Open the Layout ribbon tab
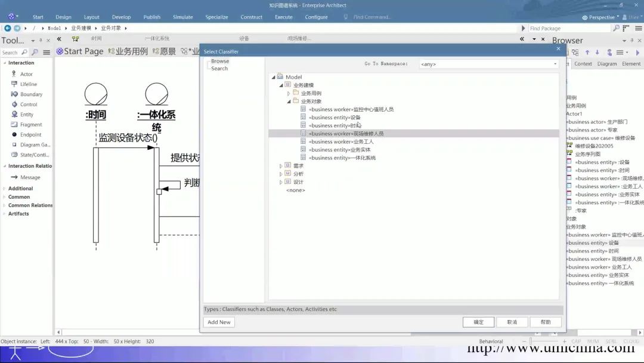Screen dimensions: 644x363 pyautogui.click(x=92, y=17)
